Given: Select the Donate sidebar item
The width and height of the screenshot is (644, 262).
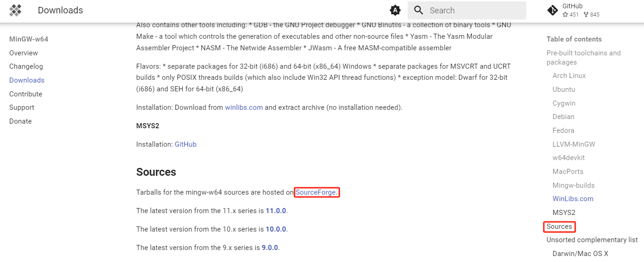Looking at the screenshot, I should click(x=20, y=121).
